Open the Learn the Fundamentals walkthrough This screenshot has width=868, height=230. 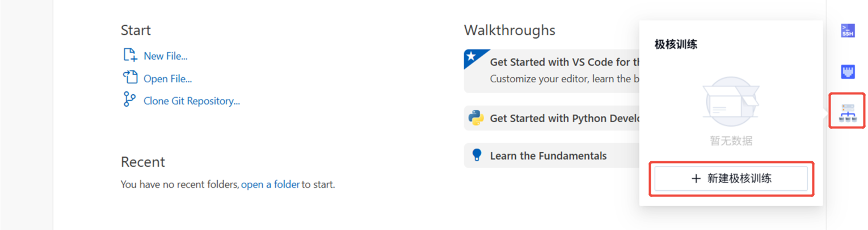click(548, 156)
